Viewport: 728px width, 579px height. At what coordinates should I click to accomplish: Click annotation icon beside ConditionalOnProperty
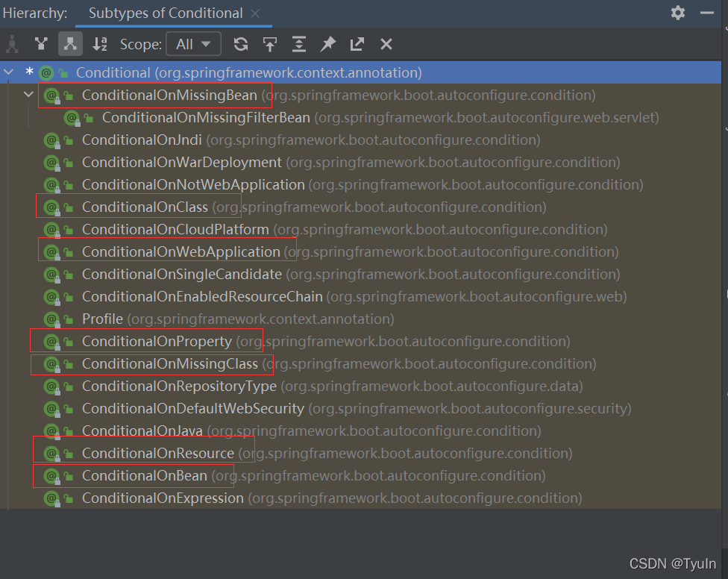pyautogui.click(x=51, y=341)
